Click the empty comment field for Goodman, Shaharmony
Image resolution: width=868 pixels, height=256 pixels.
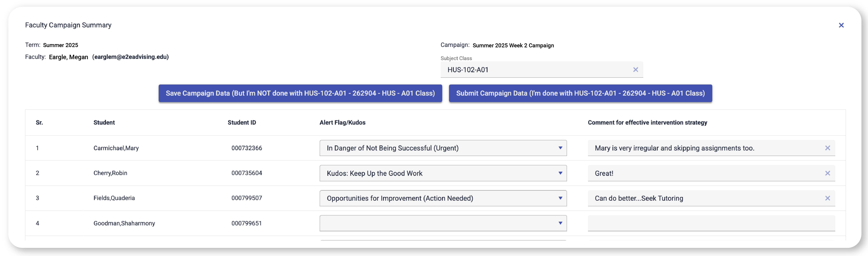[x=711, y=223]
